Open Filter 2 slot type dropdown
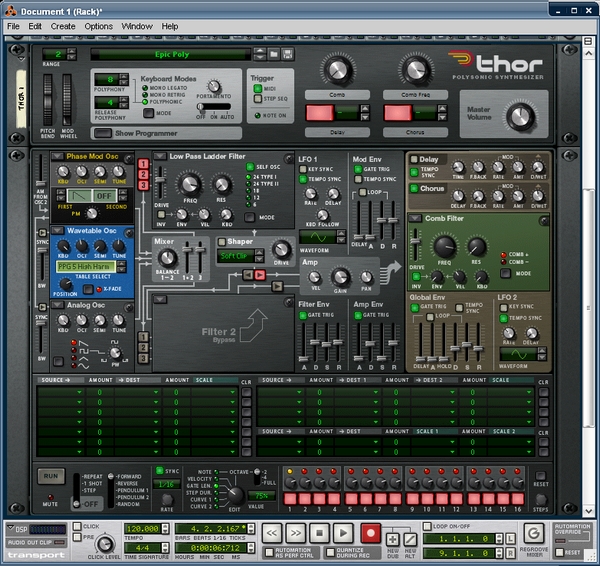Viewport: 600px width, 566px height. coord(160,300)
